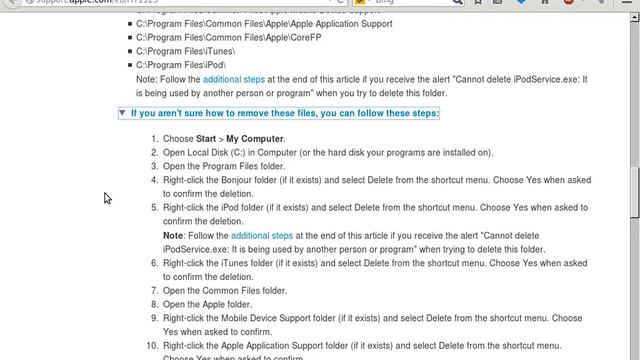Click step 4 "Right-click the Bonjour folder"
The image size is (640, 360).
(377, 187)
